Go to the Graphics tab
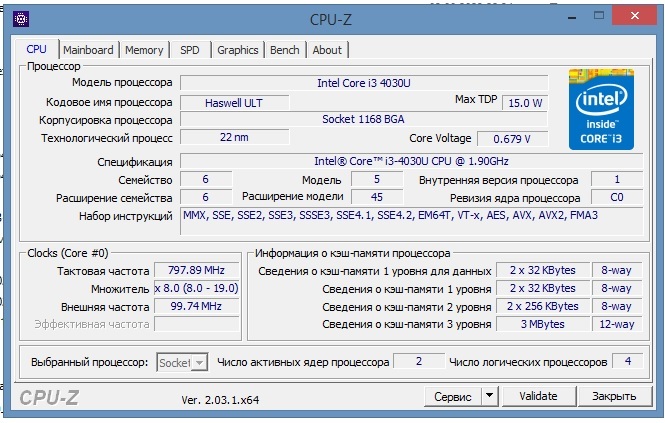This screenshot has height=423, width=665. 237,50
